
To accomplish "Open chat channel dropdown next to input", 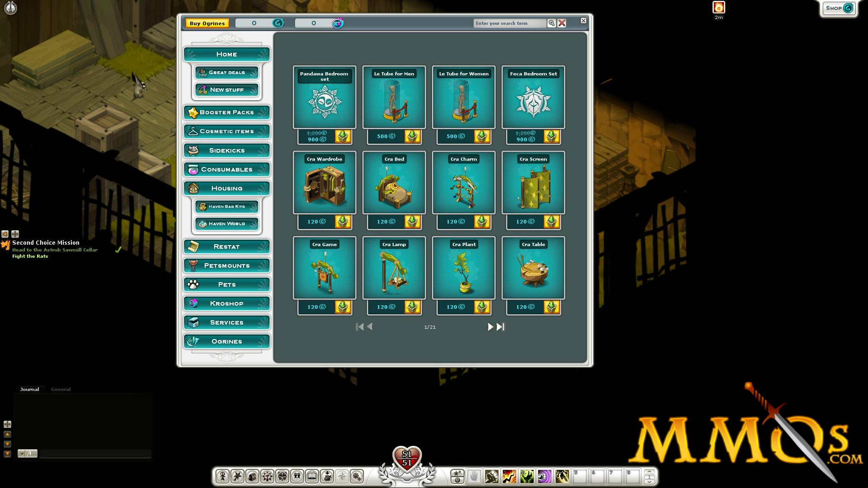I will coord(21,454).
